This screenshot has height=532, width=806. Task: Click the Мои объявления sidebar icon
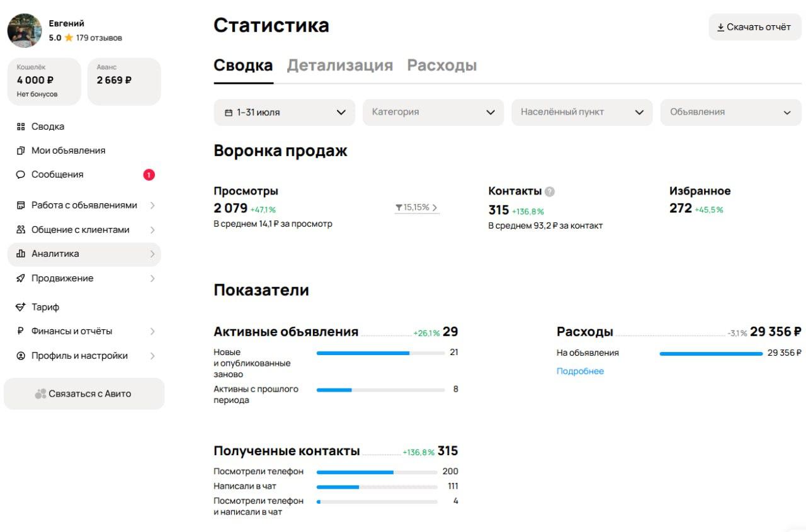tap(20, 150)
